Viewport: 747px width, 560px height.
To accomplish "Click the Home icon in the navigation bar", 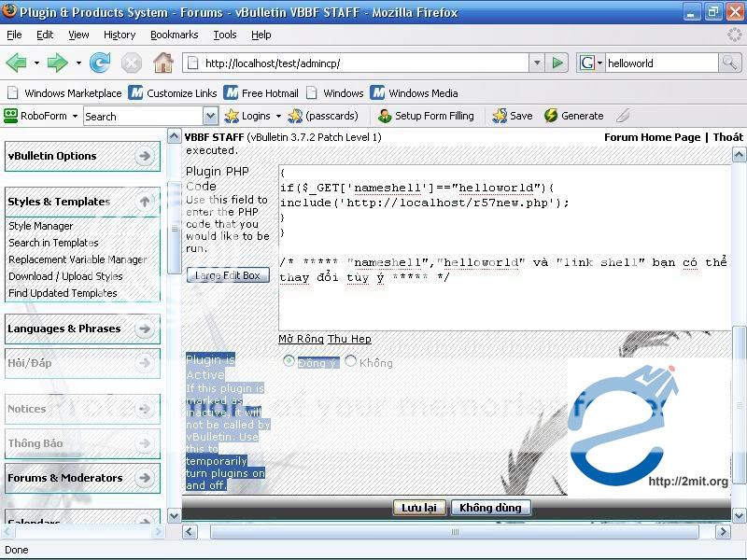I will click(163, 63).
